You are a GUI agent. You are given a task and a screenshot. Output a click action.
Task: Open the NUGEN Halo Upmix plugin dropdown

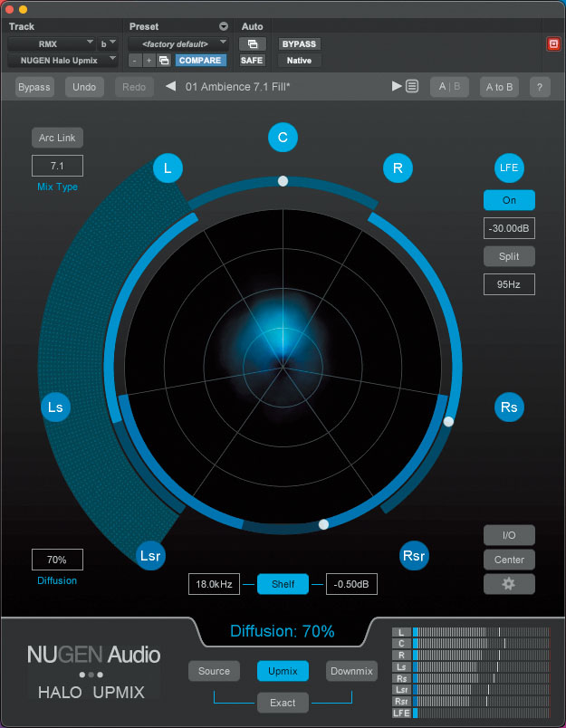coord(62,61)
